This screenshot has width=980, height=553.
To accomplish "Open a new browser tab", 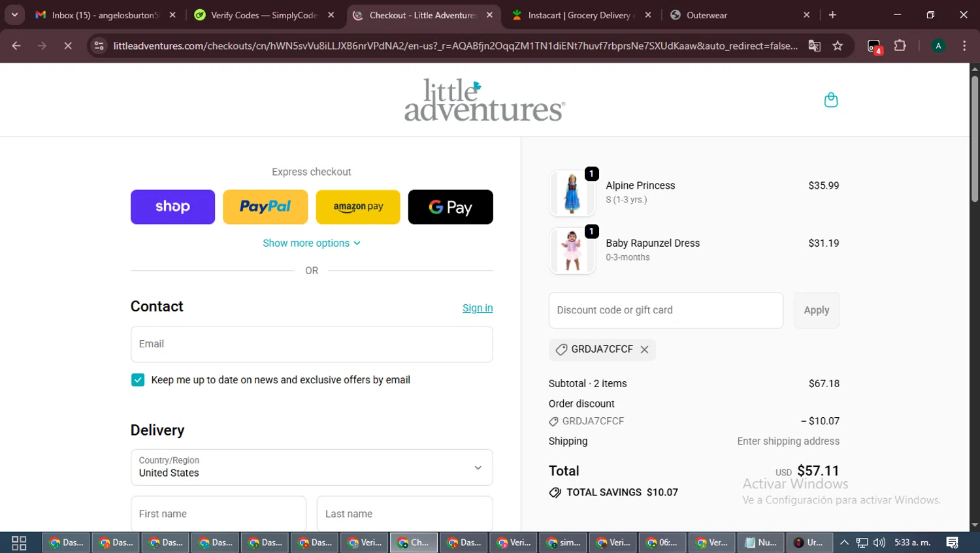I will 832,15.
